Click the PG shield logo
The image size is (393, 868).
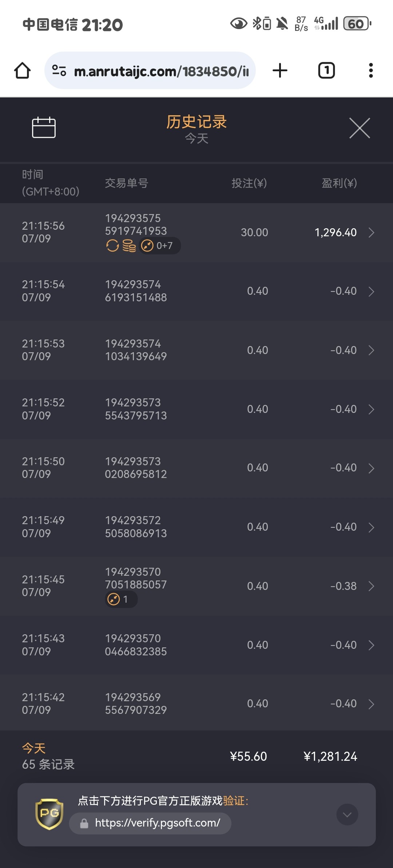(49, 814)
